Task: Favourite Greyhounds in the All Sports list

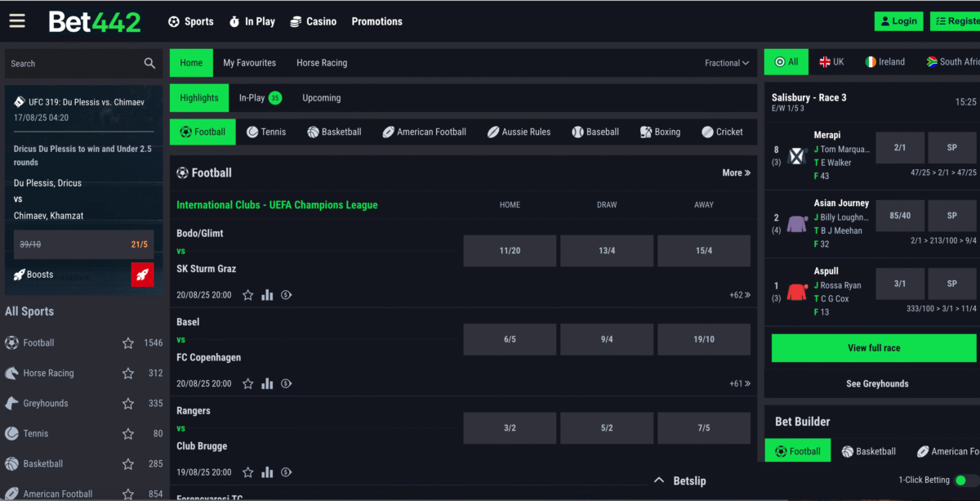Action: 128,404
